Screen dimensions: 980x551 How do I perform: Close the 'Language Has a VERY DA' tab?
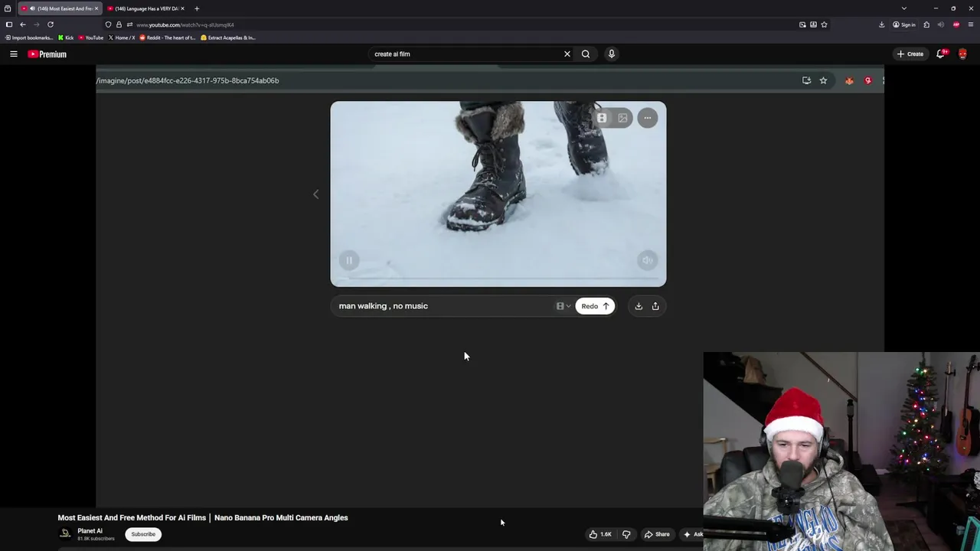pos(182,8)
